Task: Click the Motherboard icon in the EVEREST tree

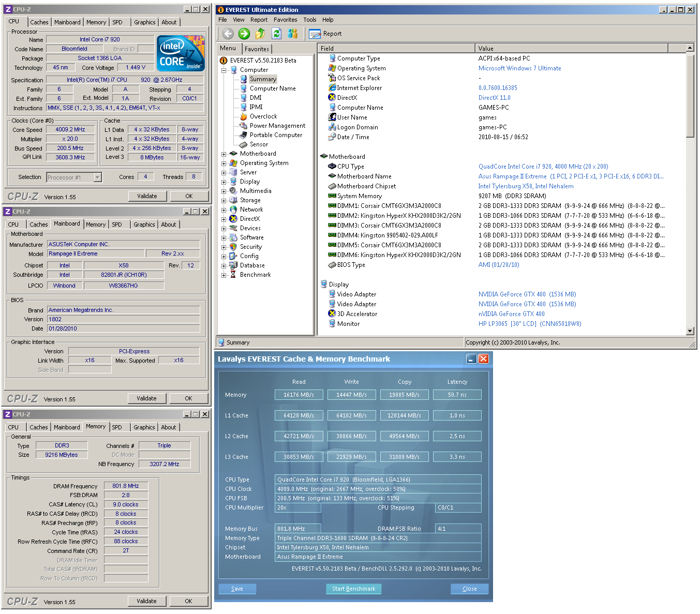Action: click(x=233, y=154)
